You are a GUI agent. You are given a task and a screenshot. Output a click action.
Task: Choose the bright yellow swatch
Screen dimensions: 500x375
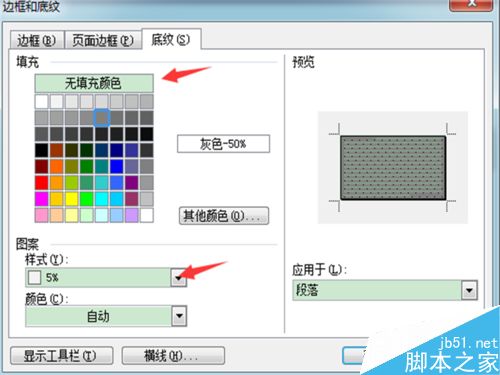click(x=72, y=199)
